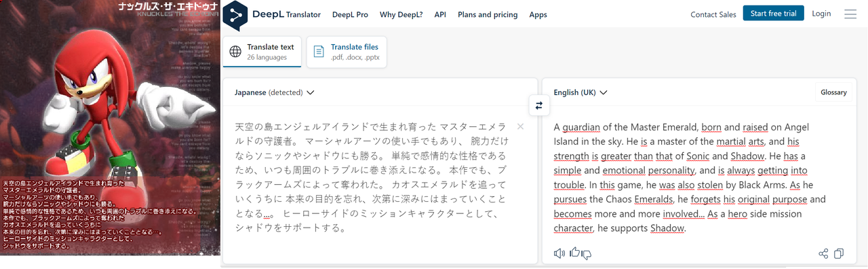Clear the Japanese source text
Viewport: 868px width, 269px height.
click(520, 126)
